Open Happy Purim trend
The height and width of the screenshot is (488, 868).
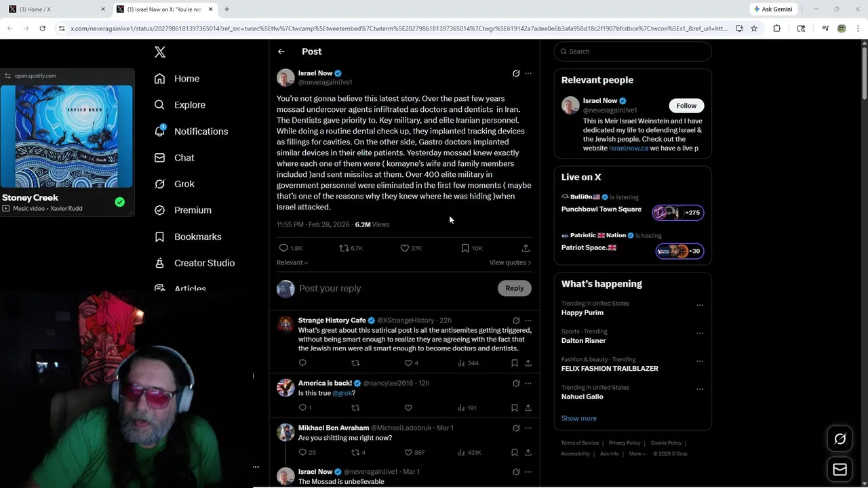[582, 313]
